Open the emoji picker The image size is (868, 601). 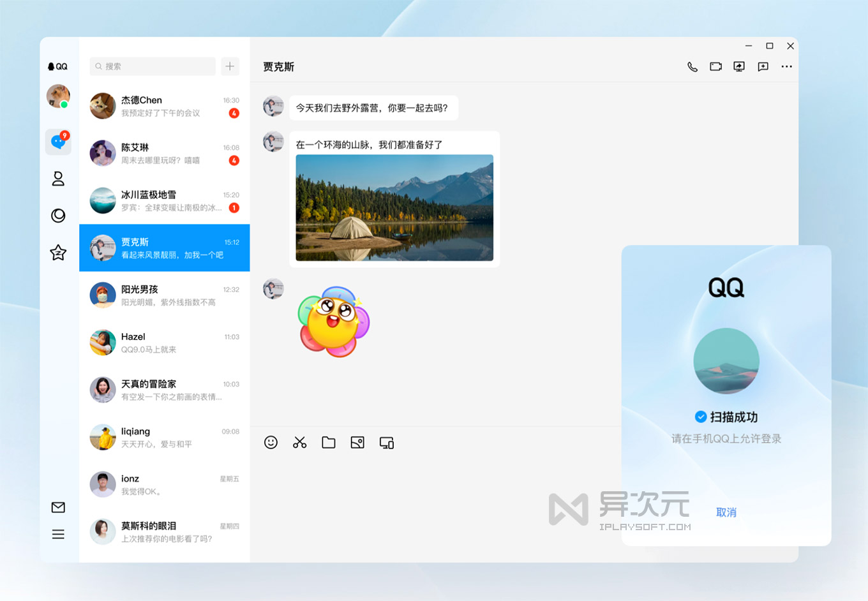(x=271, y=442)
